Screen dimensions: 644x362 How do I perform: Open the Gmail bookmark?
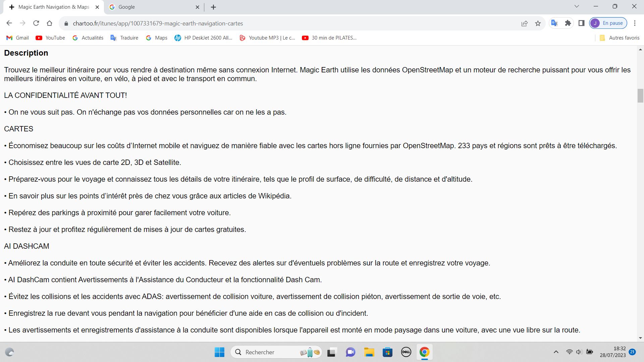point(17,38)
